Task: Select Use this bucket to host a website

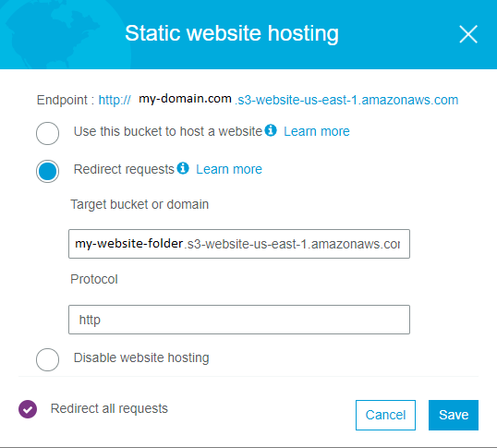Action: [x=47, y=133]
